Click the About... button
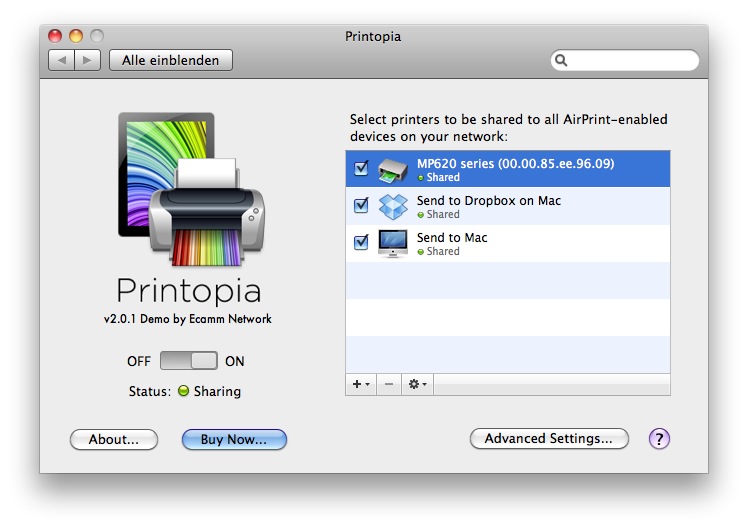748x528 pixels. click(x=113, y=439)
